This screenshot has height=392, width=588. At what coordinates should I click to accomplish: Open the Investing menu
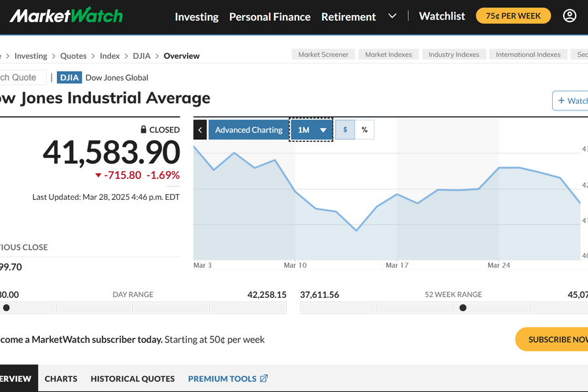[197, 16]
